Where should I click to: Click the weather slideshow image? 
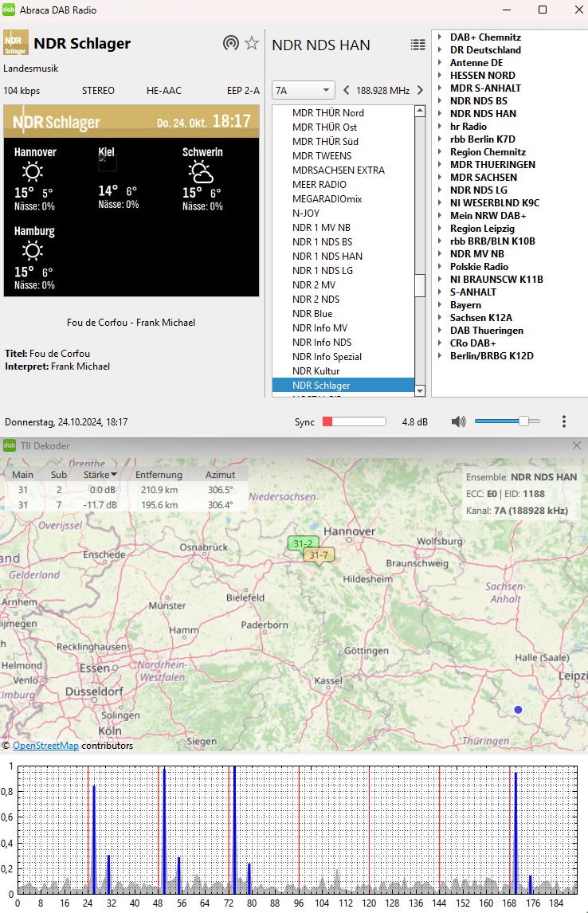(x=131, y=201)
